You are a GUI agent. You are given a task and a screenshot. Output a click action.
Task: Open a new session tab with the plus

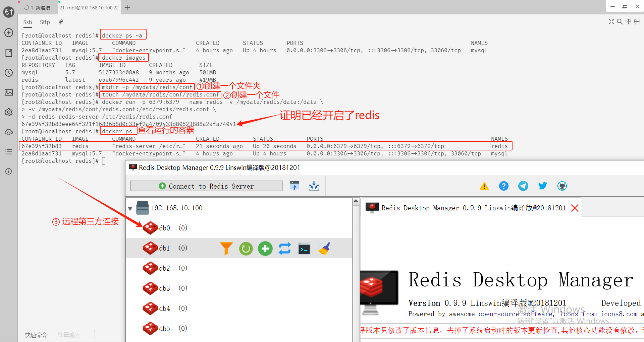point(127,7)
